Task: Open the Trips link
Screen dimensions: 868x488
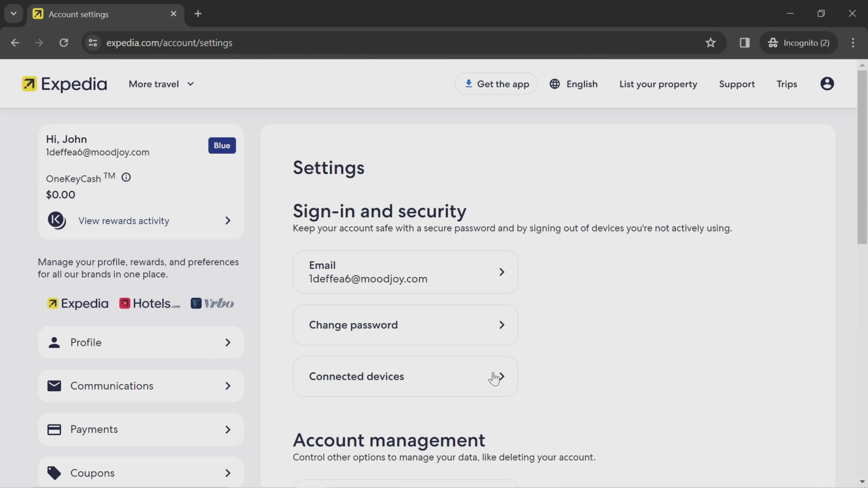Action: click(x=787, y=84)
